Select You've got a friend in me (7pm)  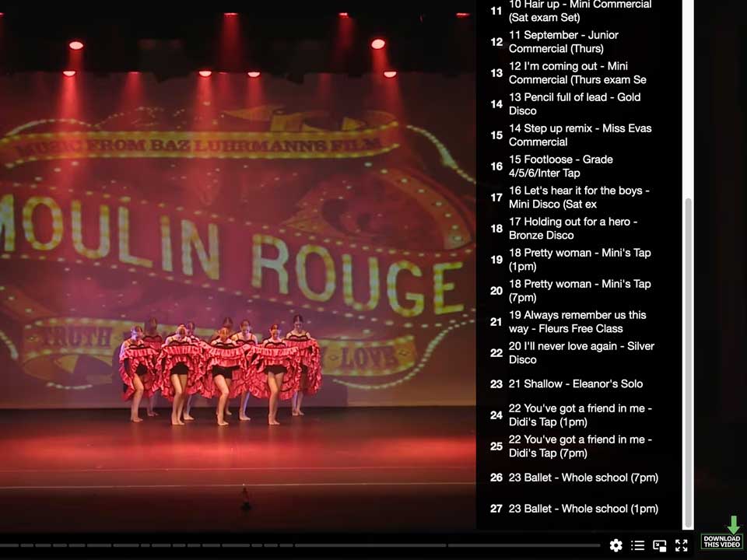point(579,446)
